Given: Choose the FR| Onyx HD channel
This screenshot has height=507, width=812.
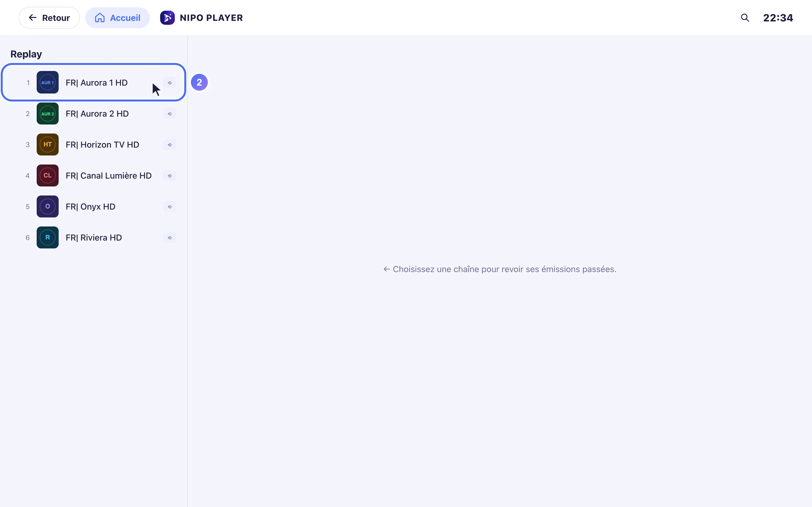Looking at the screenshot, I should point(94,206).
